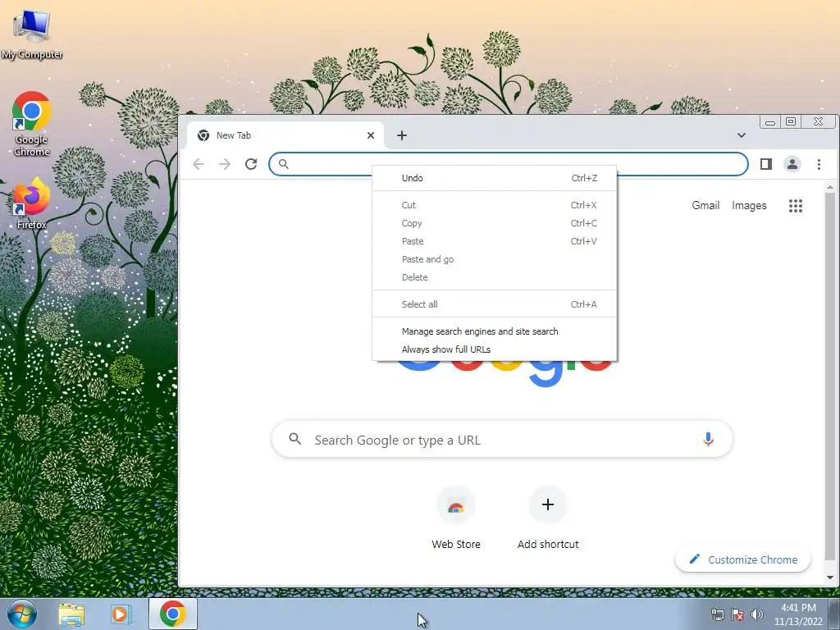Launch Windows Media Player from taskbar
The image size is (840, 630).
[x=121, y=614]
